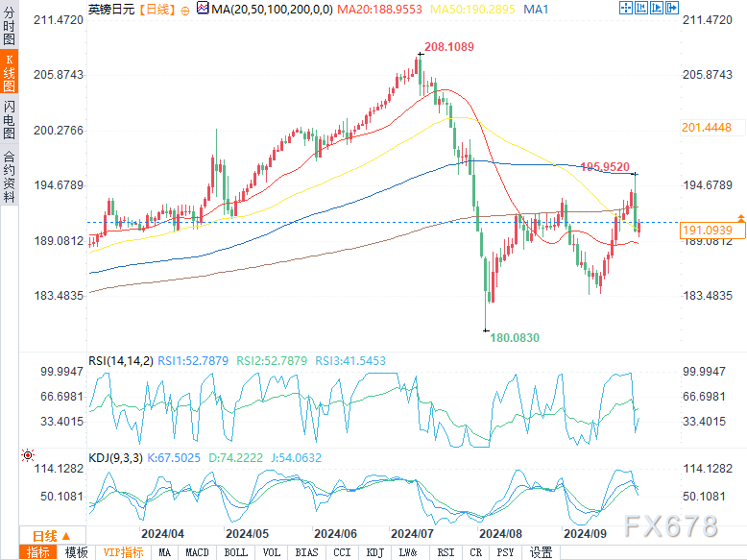The width and height of the screenshot is (747, 560).
Task: Click the K:67.5025 value
Action: (x=174, y=458)
